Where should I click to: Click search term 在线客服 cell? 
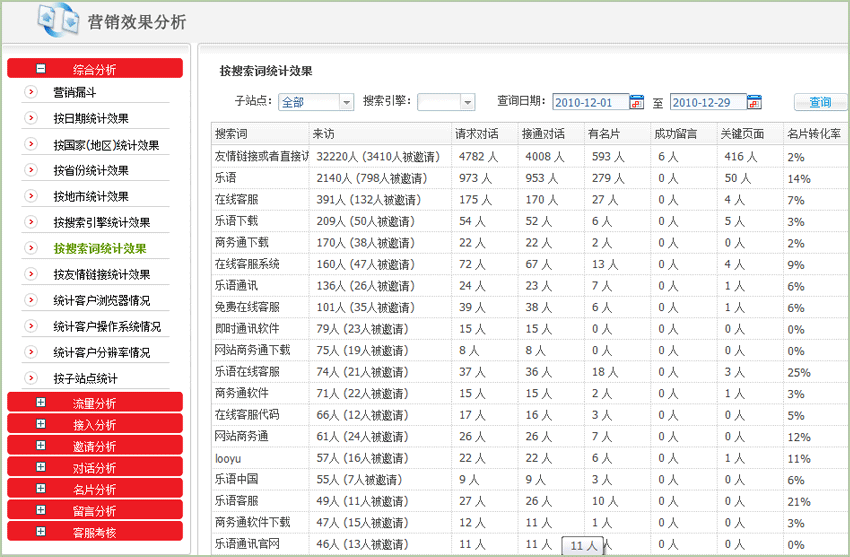click(236, 199)
